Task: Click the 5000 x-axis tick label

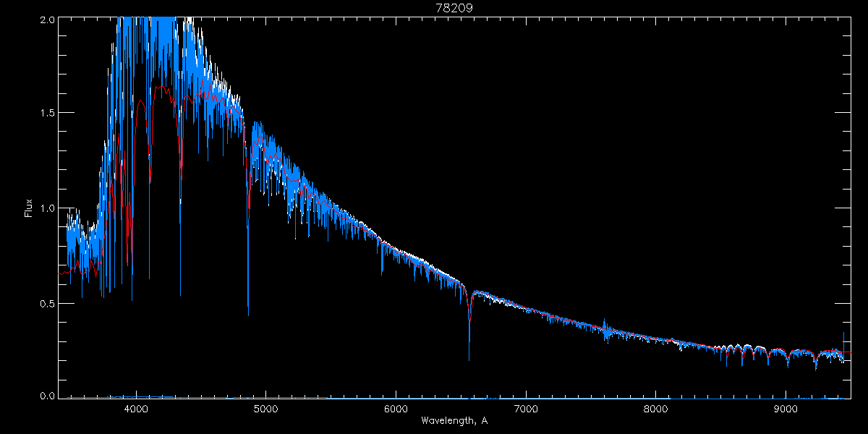Action: (x=265, y=409)
